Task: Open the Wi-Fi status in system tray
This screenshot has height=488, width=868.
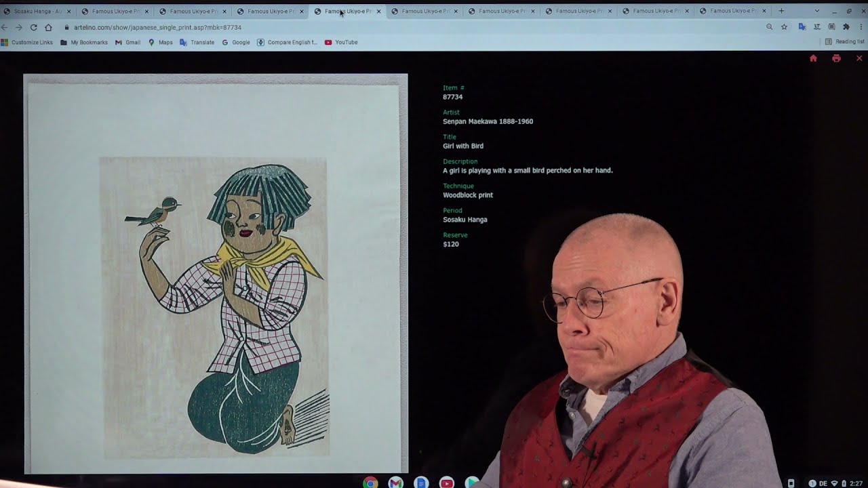Action: pyautogui.click(x=835, y=483)
